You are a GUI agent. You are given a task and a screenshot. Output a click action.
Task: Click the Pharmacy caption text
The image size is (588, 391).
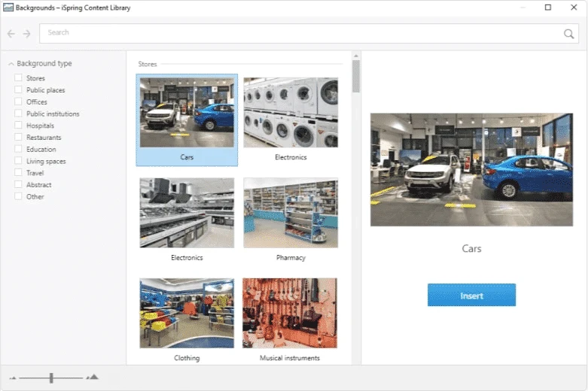pyautogui.click(x=291, y=258)
